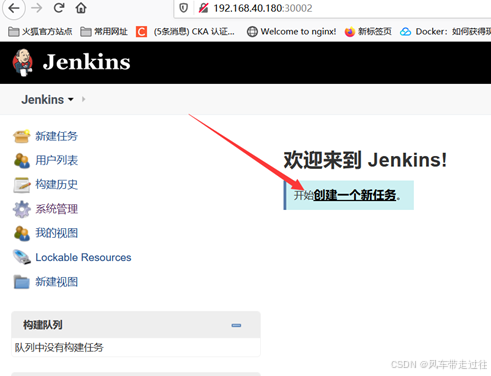Open 用户列表 in the sidebar

pyautogui.click(x=57, y=160)
